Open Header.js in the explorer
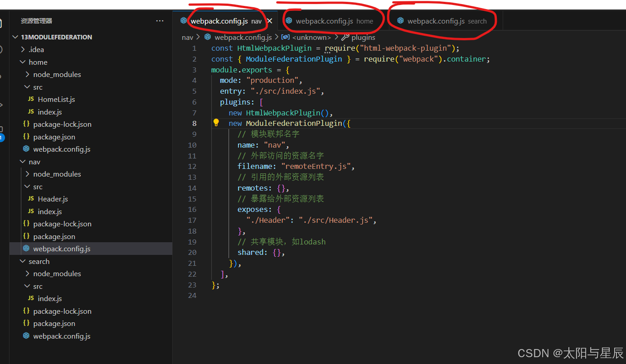 [53, 199]
